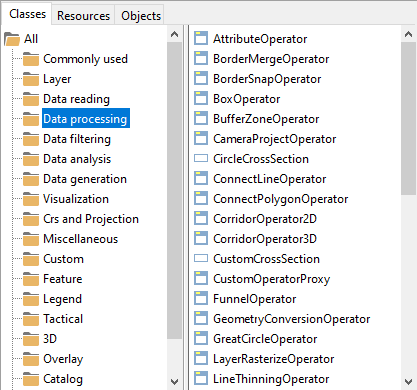The height and width of the screenshot is (390, 417).
Task: Click the Data analysis folder icon
Action: (x=31, y=159)
